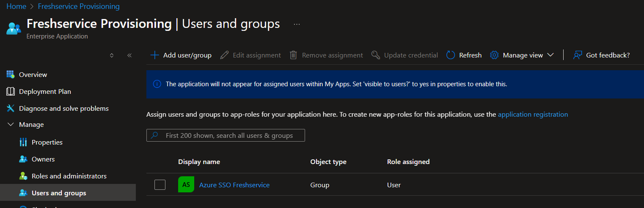Sort by Object type column header
This screenshot has height=208, width=644.
point(328,161)
